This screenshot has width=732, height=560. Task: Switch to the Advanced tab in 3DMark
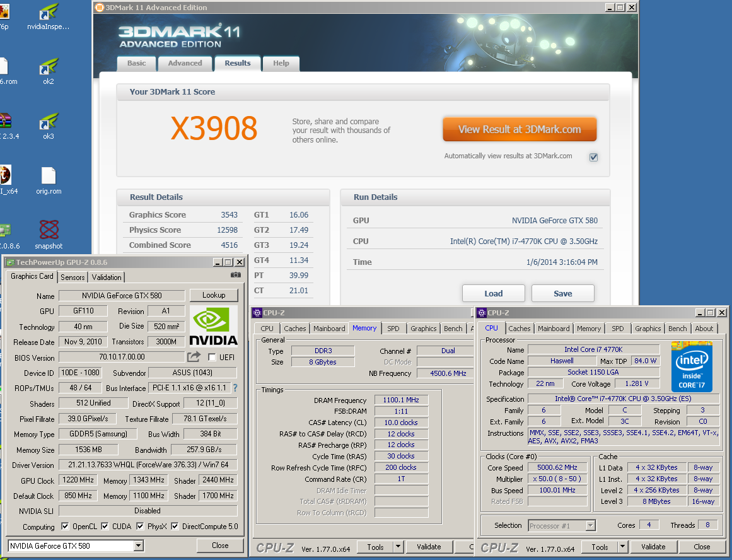pos(185,63)
